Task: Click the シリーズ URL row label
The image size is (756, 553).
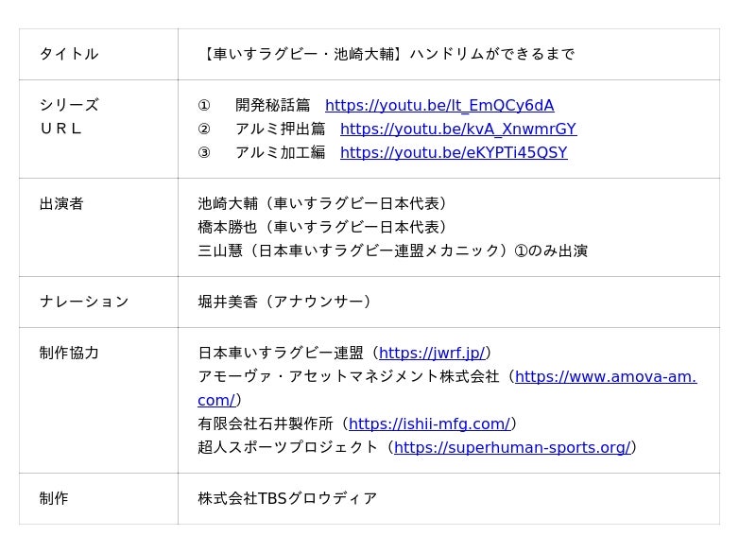Action: coord(69,117)
